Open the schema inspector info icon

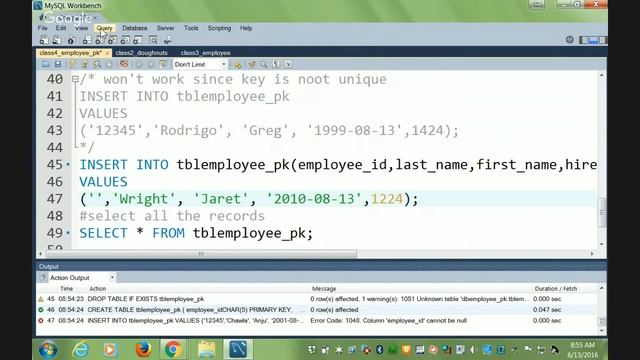coord(71,40)
